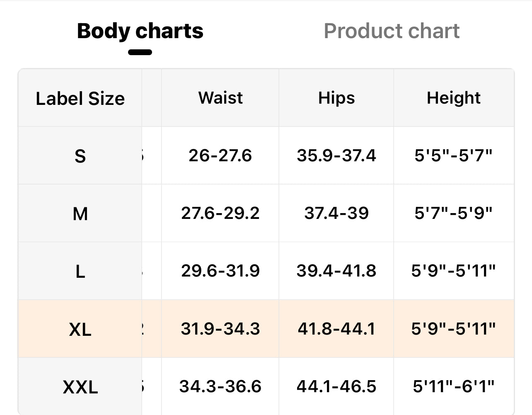
Task: Click the Hips column header
Action: [336, 98]
